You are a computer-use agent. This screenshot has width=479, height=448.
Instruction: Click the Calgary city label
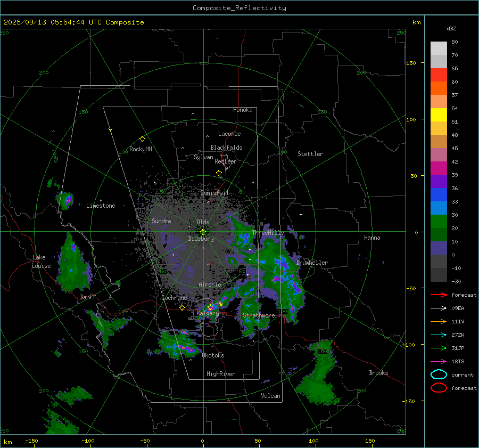(208, 313)
